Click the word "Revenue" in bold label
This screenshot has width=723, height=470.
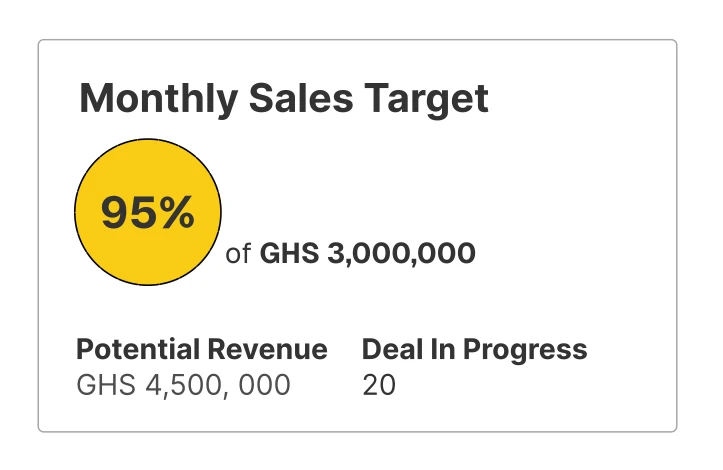(x=268, y=350)
